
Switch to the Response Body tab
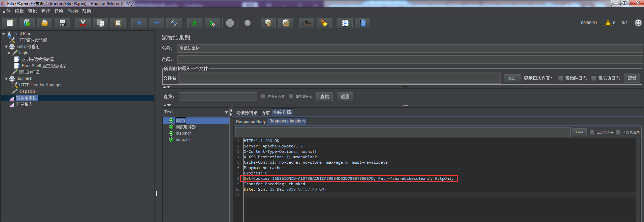[x=251, y=122]
